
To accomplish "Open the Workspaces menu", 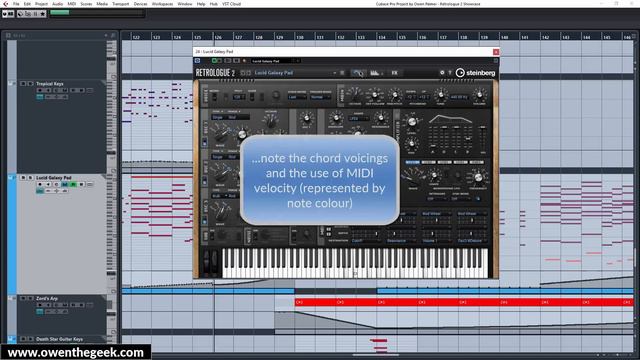I will (162, 4).
